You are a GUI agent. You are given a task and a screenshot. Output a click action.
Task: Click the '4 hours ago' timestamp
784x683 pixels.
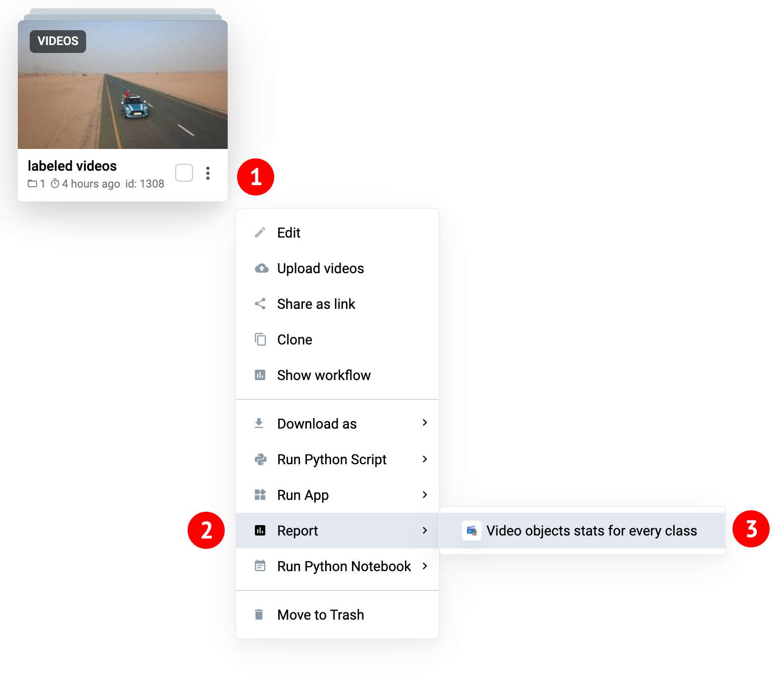(x=91, y=184)
